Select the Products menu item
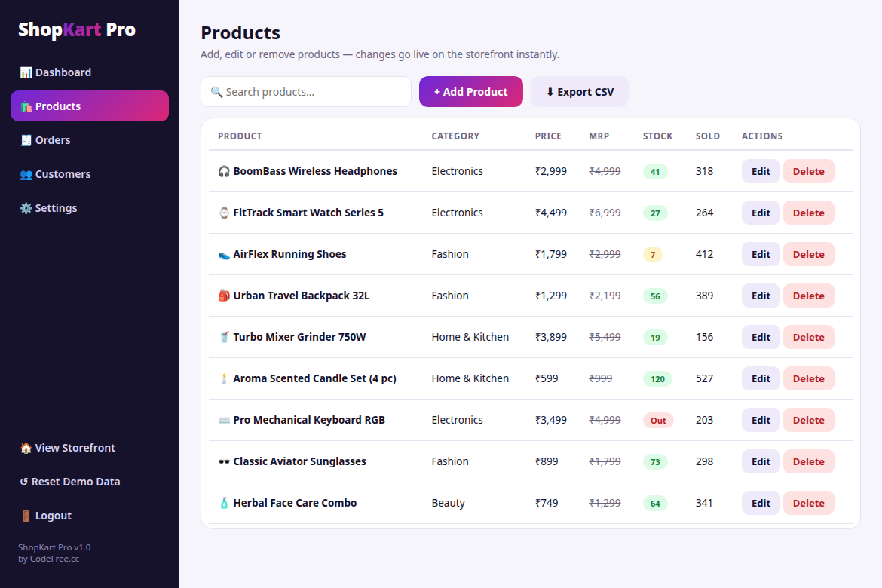The width and height of the screenshot is (882, 588). pos(90,106)
